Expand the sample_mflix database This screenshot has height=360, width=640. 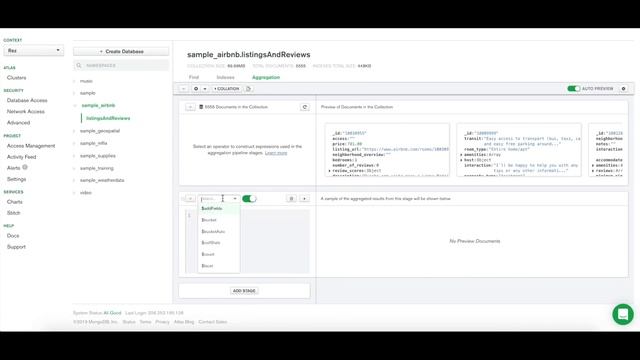[x=74, y=143]
